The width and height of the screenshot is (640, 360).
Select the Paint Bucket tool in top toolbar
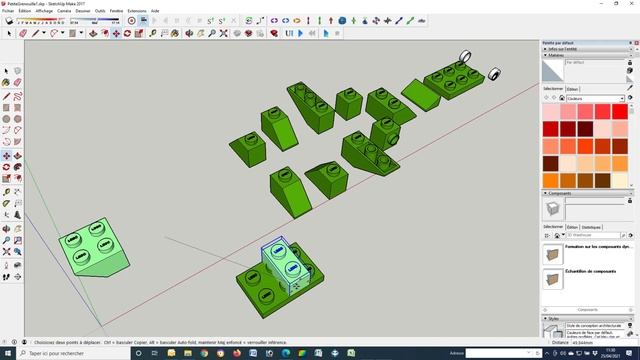click(175, 33)
